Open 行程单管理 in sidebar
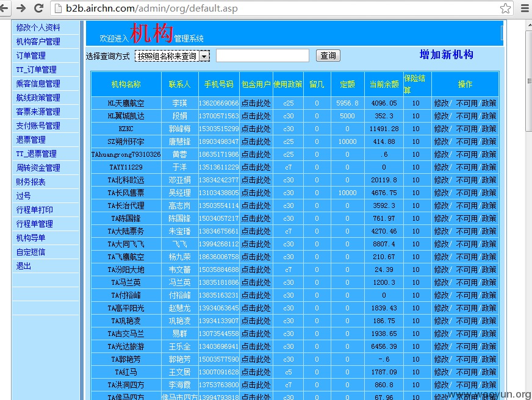Screen dimensions: 532x400 (34, 224)
